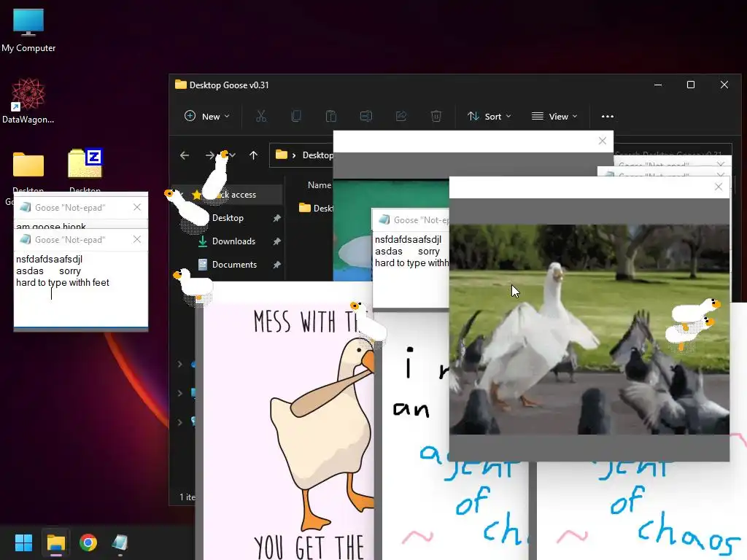Viewport: 747px width, 560px height.
Task: Go up one folder with the up arrow
Action: click(x=253, y=155)
